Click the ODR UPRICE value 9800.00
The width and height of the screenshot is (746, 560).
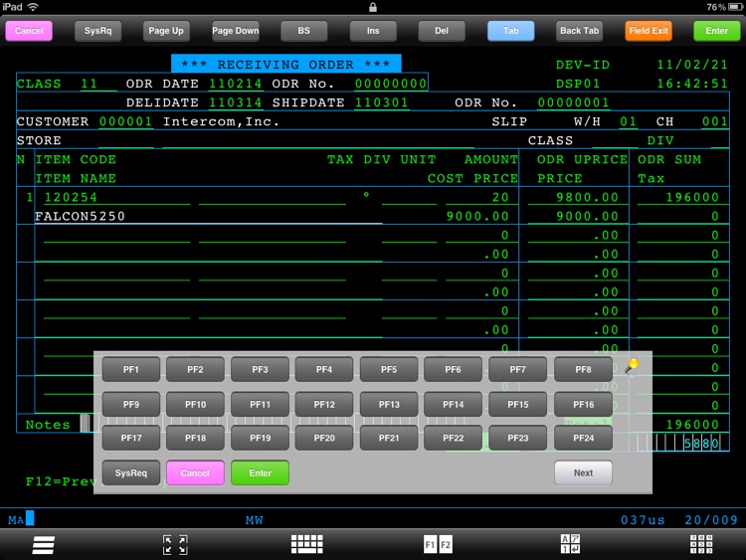(x=587, y=198)
